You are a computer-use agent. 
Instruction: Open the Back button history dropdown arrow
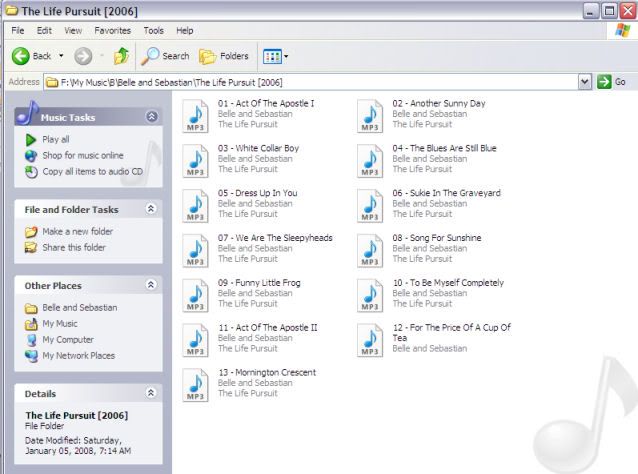pyautogui.click(x=61, y=56)
